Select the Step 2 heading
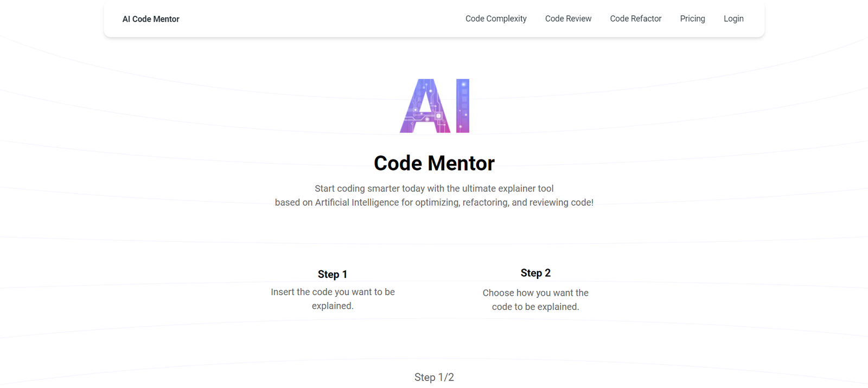The height and width of the screenshot is (388, 868). tap(535, 273)
